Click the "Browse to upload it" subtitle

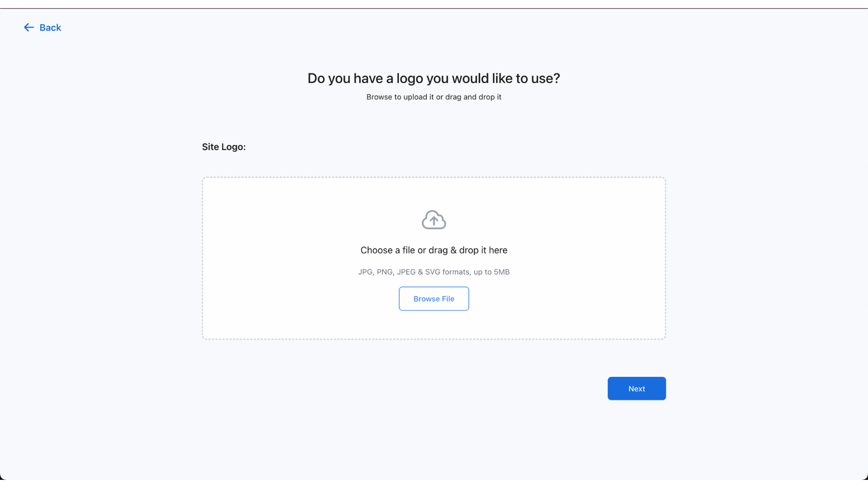434,97
